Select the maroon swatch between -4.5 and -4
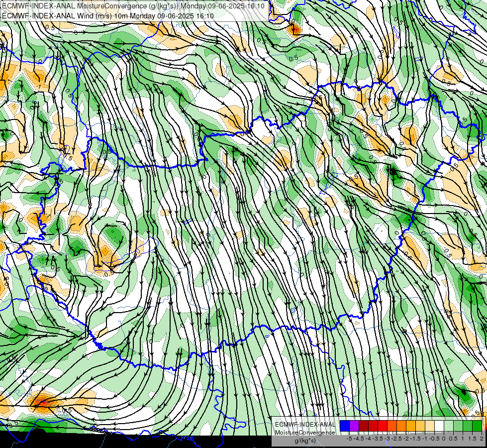Viewport: 487px width, 448px height. click(364, 426)
